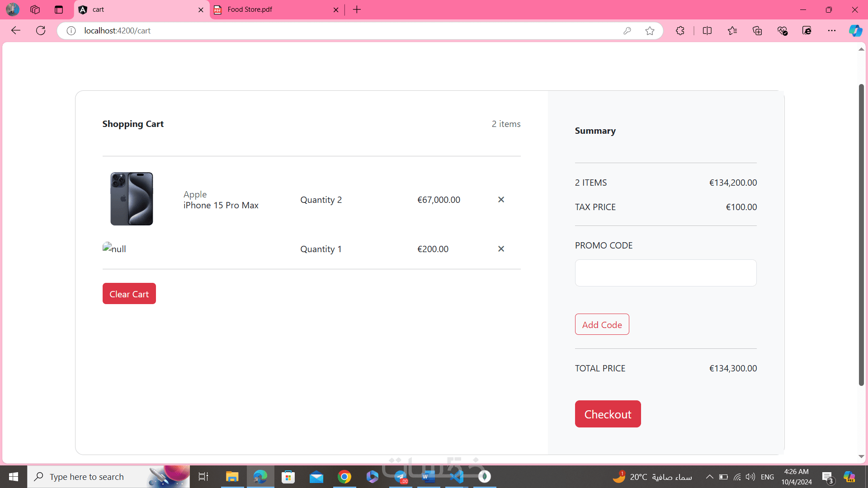Click the page vertical scrollbar
Image resolution: width=868 pixels, height=488 pixels.
tap(861, 235)
